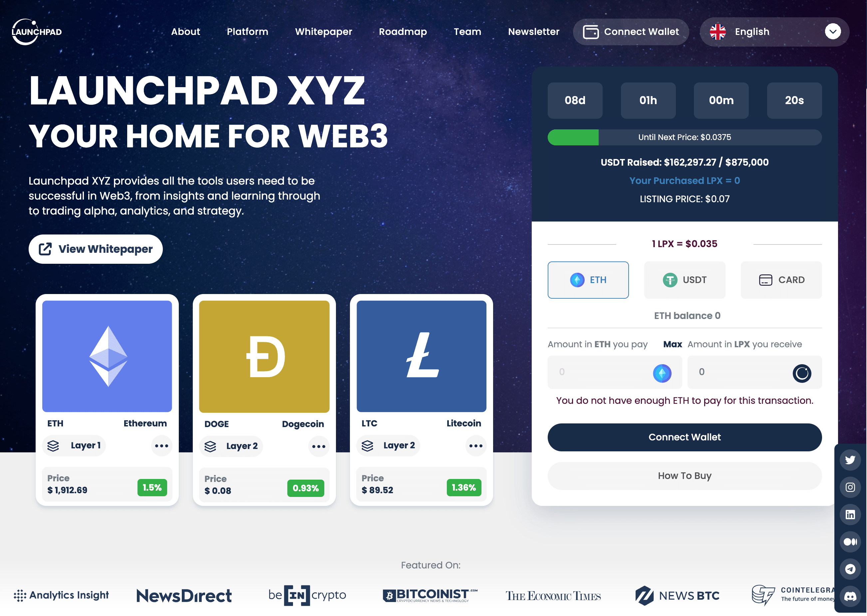Open the Platform navigation menu item
The height and width of the screenshot is (616, 867).
click(x=248, y=31)
